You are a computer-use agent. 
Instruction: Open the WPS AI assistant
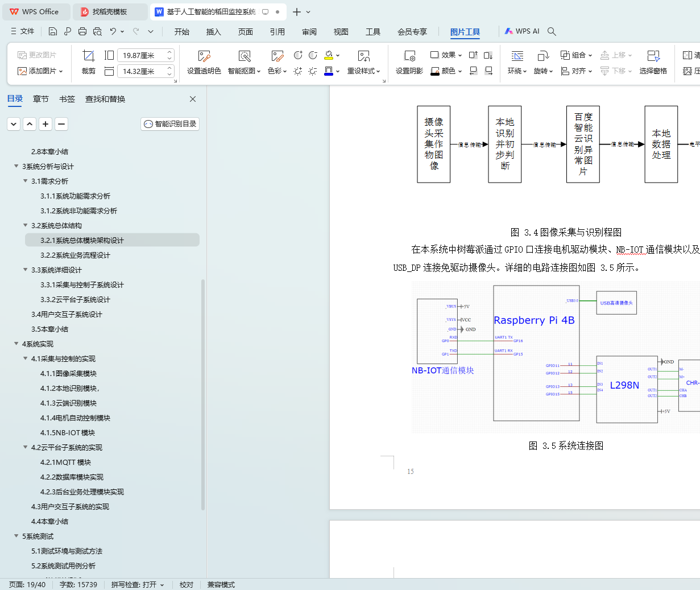coord(522,31)
